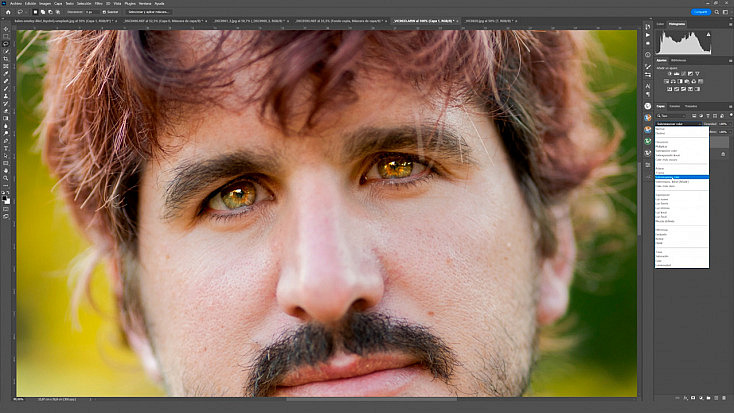Choose Subtract from selection mode icon
The width and height of the screenshot is (734, 413).
50,12
